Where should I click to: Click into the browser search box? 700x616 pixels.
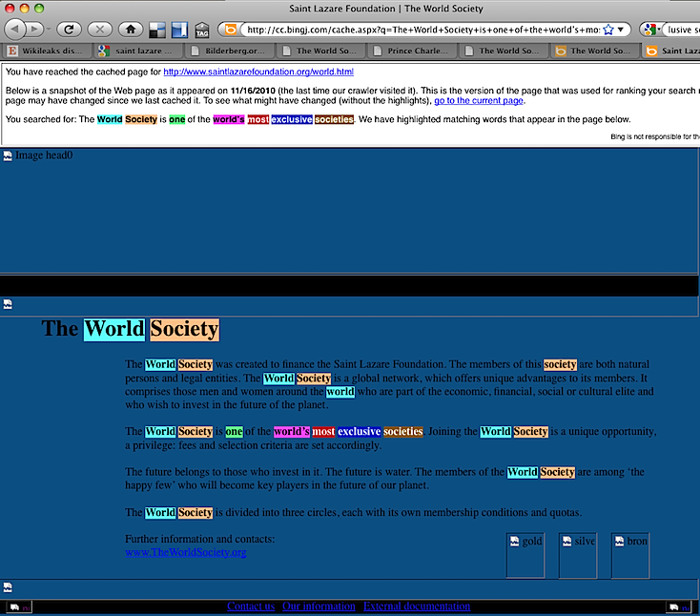coord(681,30)
